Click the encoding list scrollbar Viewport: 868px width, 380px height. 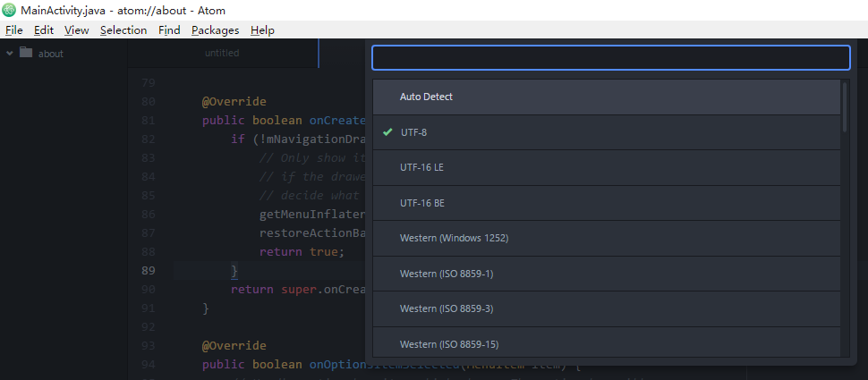(845, 107)
